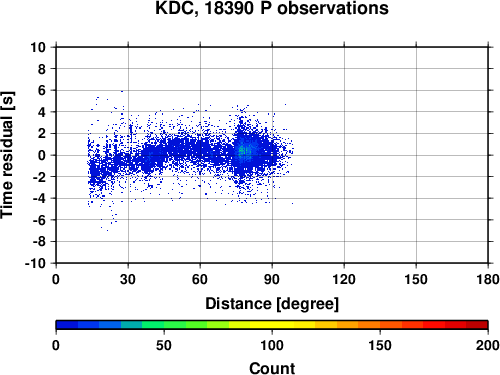Click the x-axis tick label 120

pyautogui.click(x=344, y=279)
